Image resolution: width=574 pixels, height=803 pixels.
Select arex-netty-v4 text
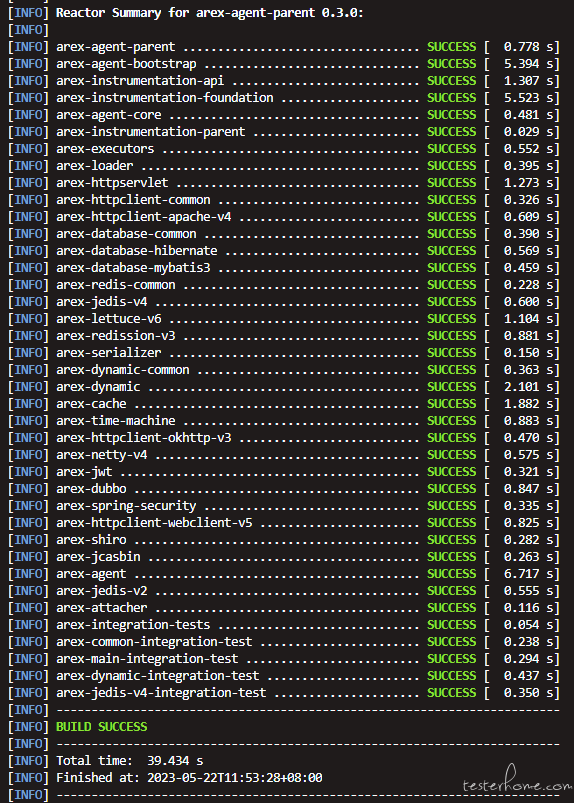coord(101,454)
